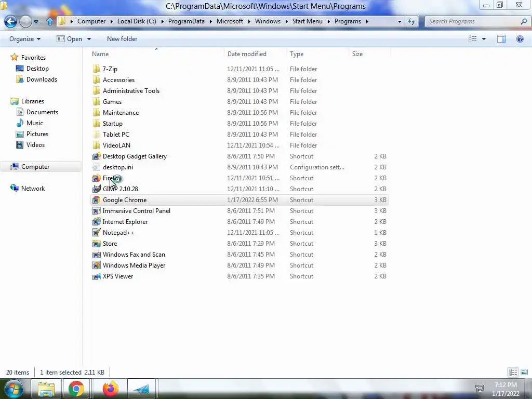Select the Notepad++ shortcut icon
Viewport: 532px width, 399px height.
click(x=96, y=232)
